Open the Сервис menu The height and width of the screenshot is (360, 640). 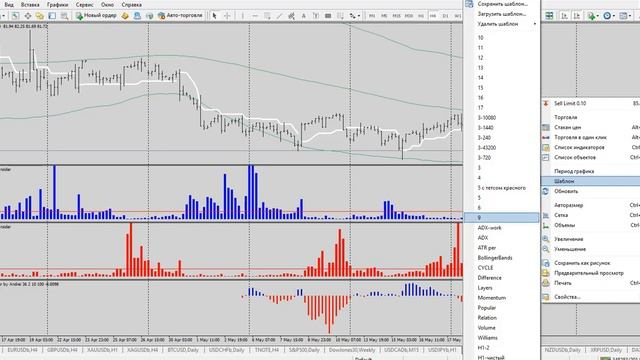pos(84,5)
